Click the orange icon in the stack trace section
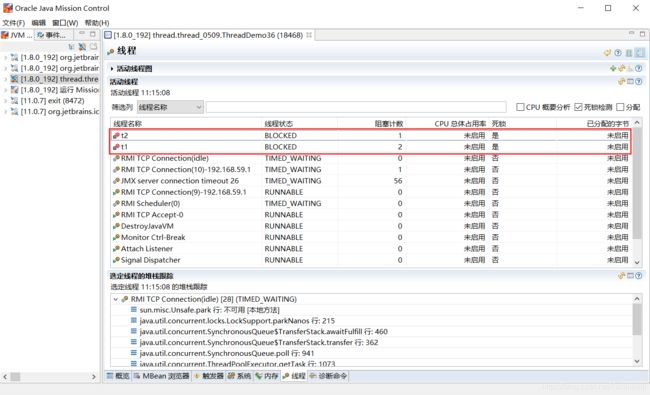The image size is (650, 395). [621, 276]
